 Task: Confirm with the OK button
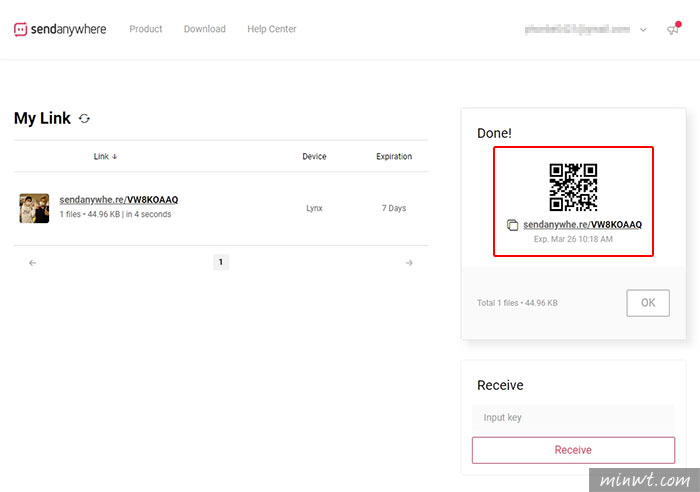(648, 303)
